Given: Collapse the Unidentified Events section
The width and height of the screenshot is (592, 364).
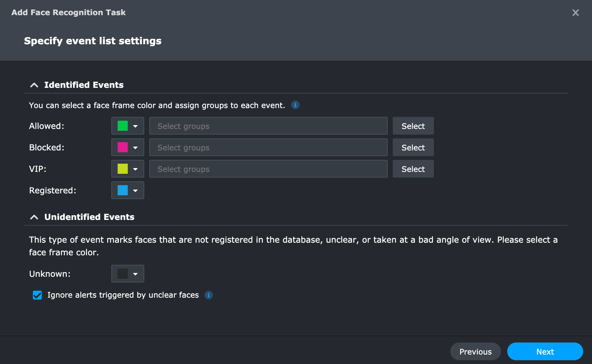Looking at the screenshot, I should coord(34,217).
